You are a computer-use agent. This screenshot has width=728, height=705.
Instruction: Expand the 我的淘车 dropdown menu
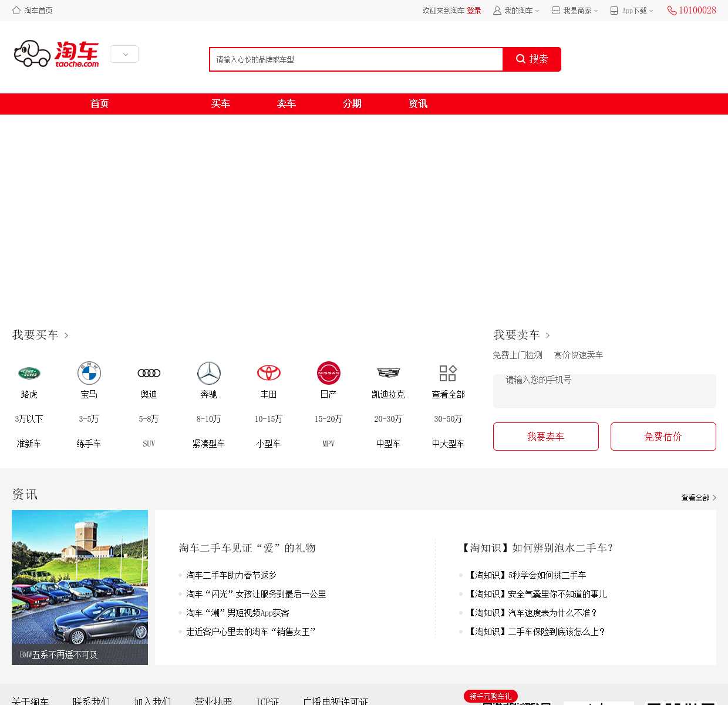517,11
